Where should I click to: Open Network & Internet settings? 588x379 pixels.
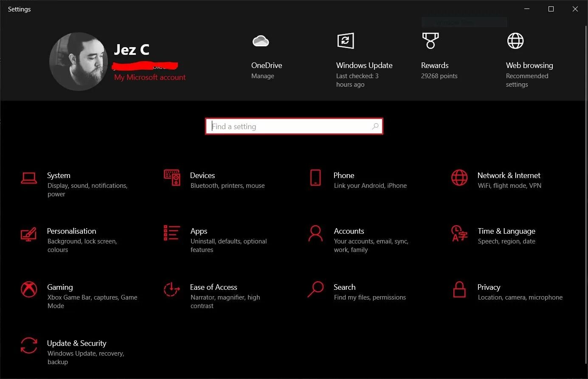point(509,175)
